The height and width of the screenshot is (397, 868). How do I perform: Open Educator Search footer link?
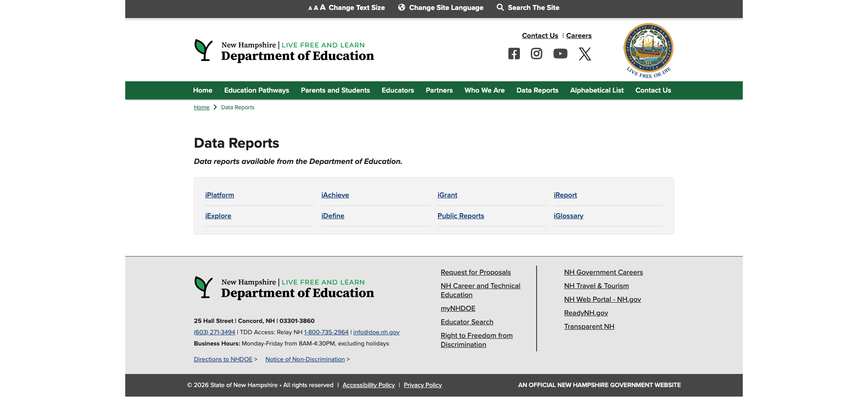(x=467, y=322)
